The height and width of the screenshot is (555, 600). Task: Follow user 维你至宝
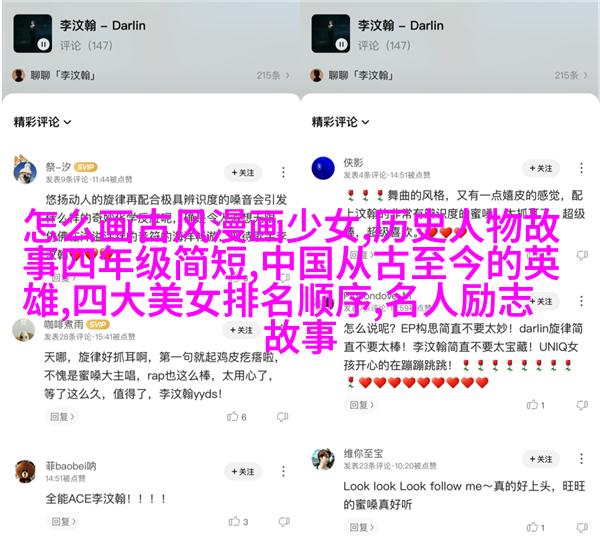point(541,459)
